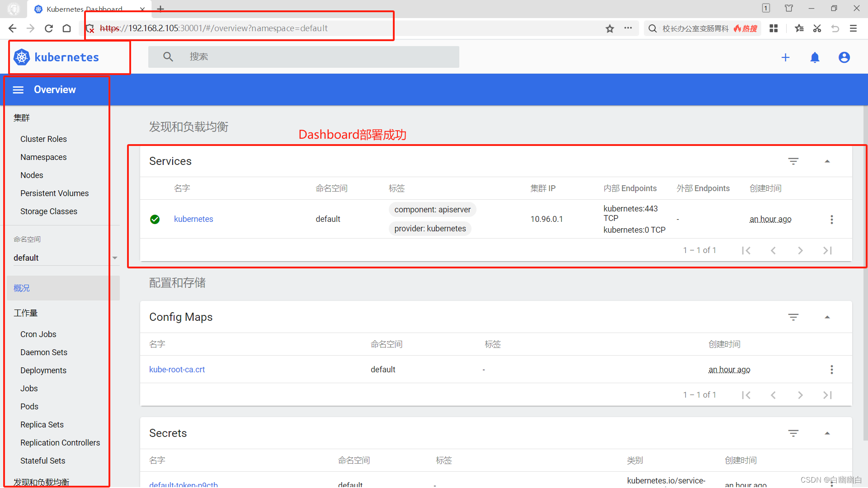Image resolution: width=868 pixels, height=488 pixels.
Task: Click the component: apiserver label chip
Action: point(432,210)
